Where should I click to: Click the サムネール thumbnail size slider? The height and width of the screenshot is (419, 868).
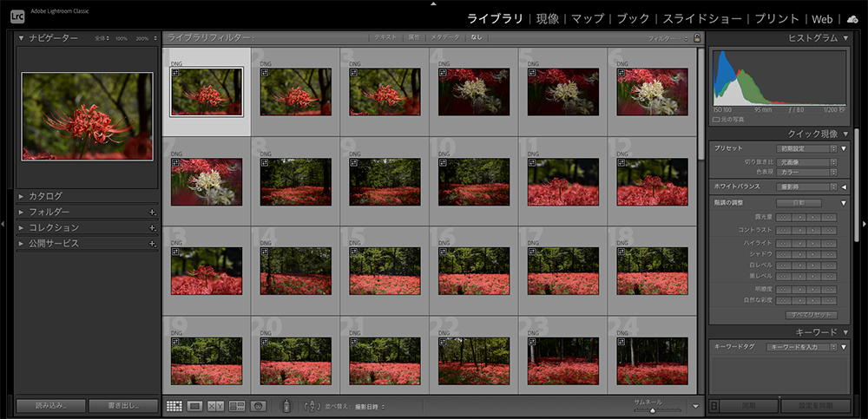(652, 410)
